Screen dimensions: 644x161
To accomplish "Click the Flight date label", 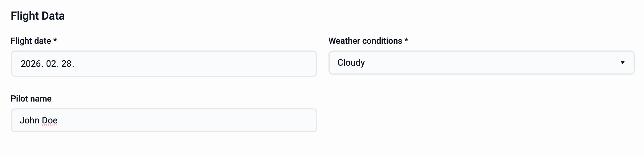I will [31, 41].
